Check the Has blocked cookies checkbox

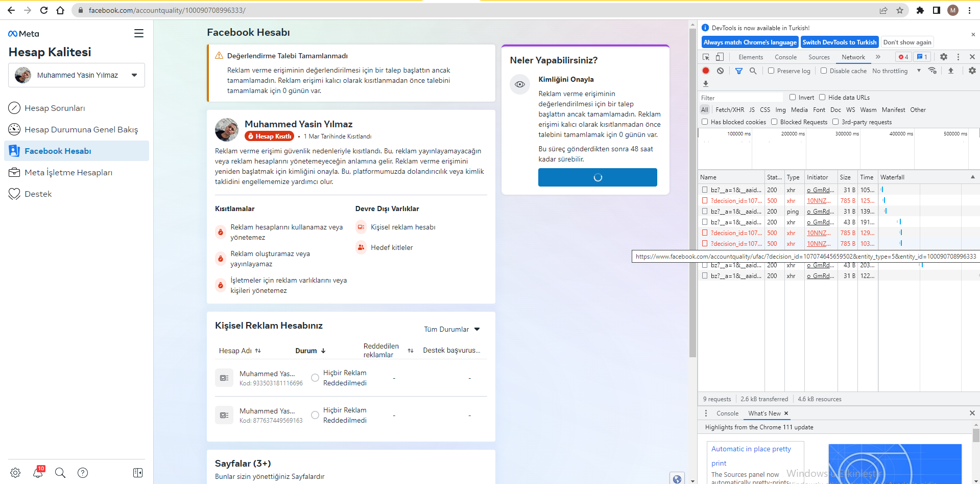705,122
